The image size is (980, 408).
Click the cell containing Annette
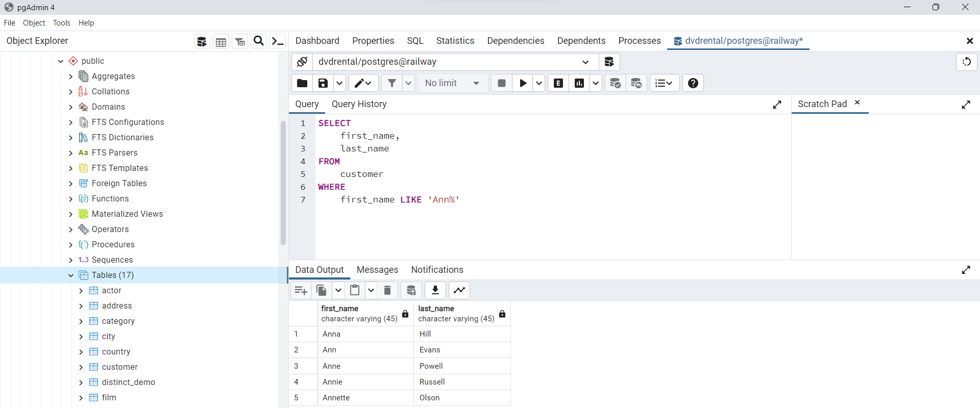[365, 398]
